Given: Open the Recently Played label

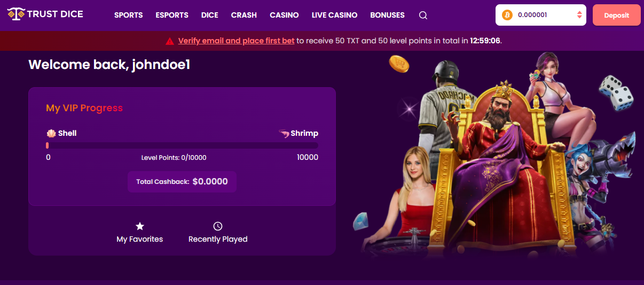Looking at the screenshot, I should [218, 239].
